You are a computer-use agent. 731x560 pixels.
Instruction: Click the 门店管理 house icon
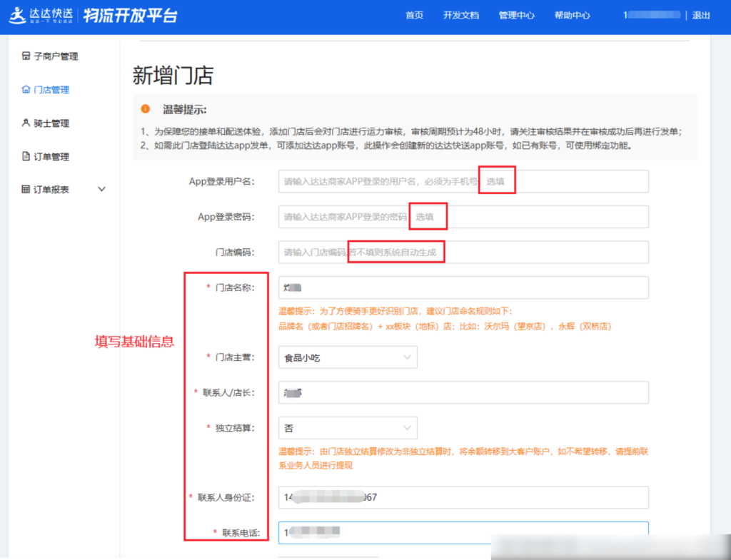26,90
